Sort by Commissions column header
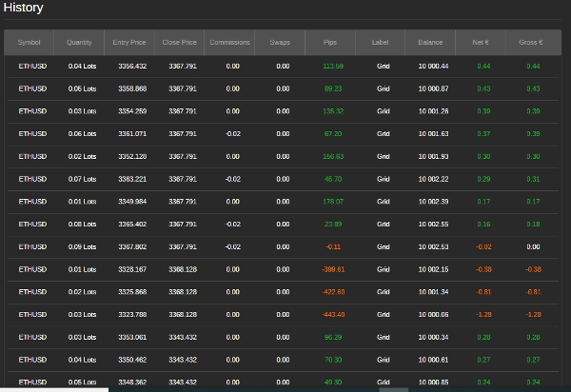 [x=229, y=43]
